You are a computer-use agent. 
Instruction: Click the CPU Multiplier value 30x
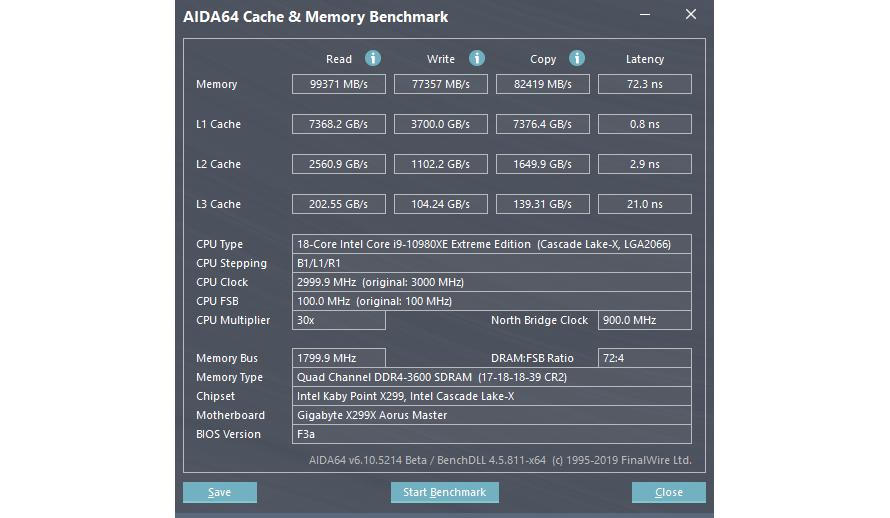[x=339, y=320]
